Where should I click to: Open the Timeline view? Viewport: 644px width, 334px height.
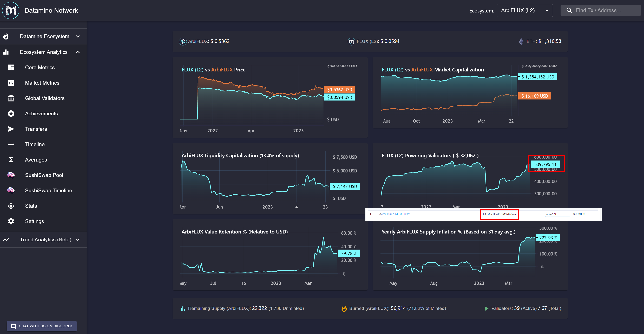click(x=43, y=144)
